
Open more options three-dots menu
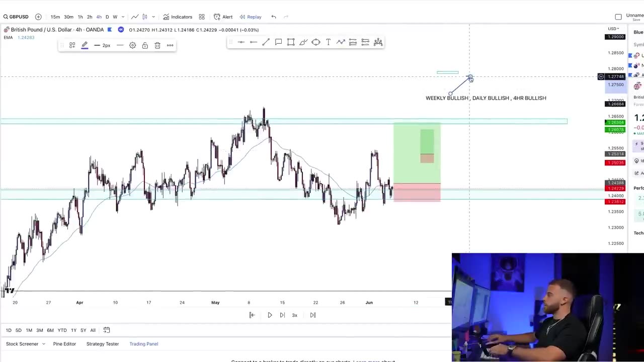(170, 45)
